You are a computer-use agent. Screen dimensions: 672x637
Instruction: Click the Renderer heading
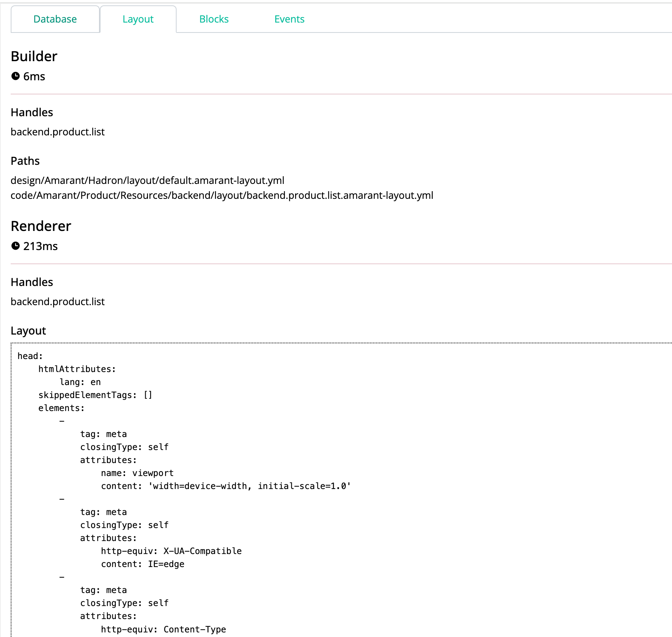41,226
